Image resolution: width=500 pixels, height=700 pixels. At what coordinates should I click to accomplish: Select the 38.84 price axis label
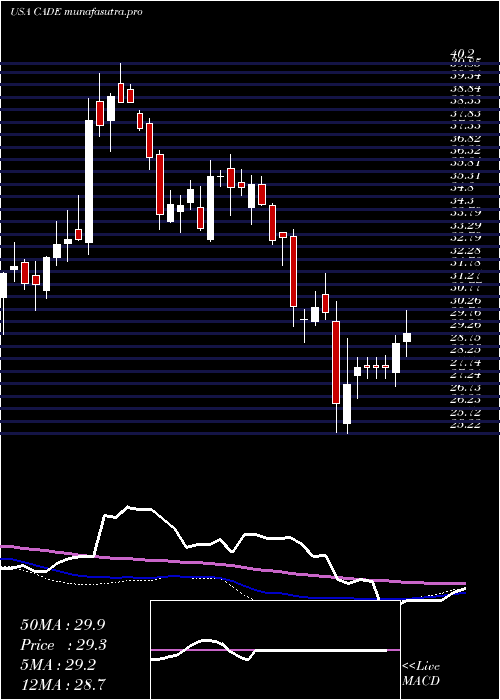click(466, 88)
